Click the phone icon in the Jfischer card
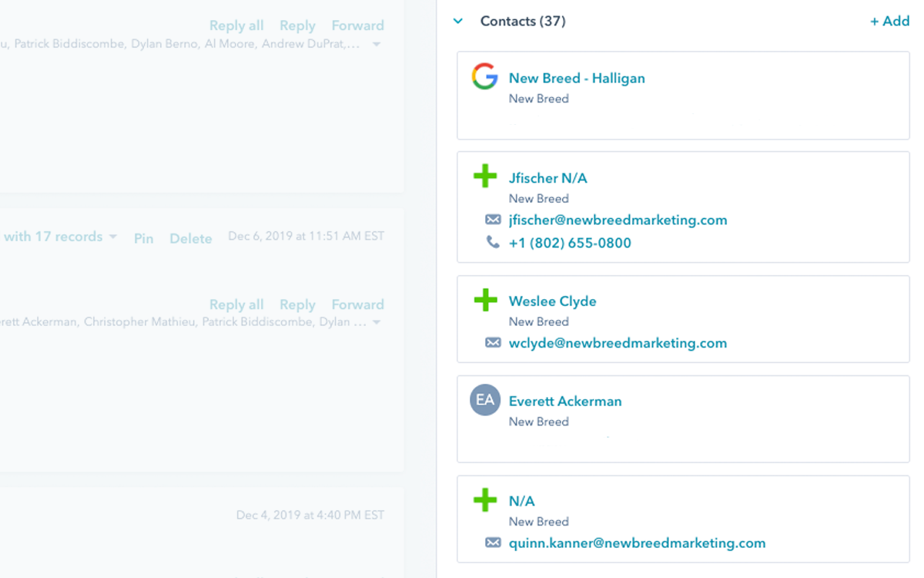 (493, 243)
